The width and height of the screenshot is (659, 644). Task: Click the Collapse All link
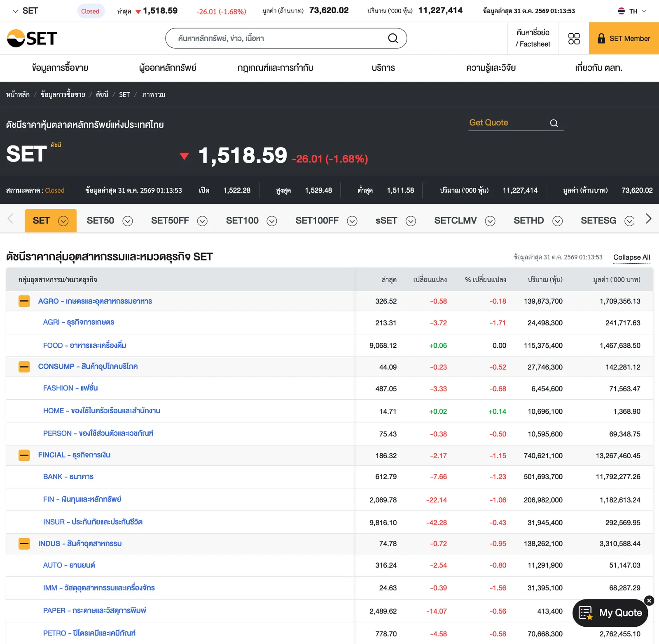[632, 257]
